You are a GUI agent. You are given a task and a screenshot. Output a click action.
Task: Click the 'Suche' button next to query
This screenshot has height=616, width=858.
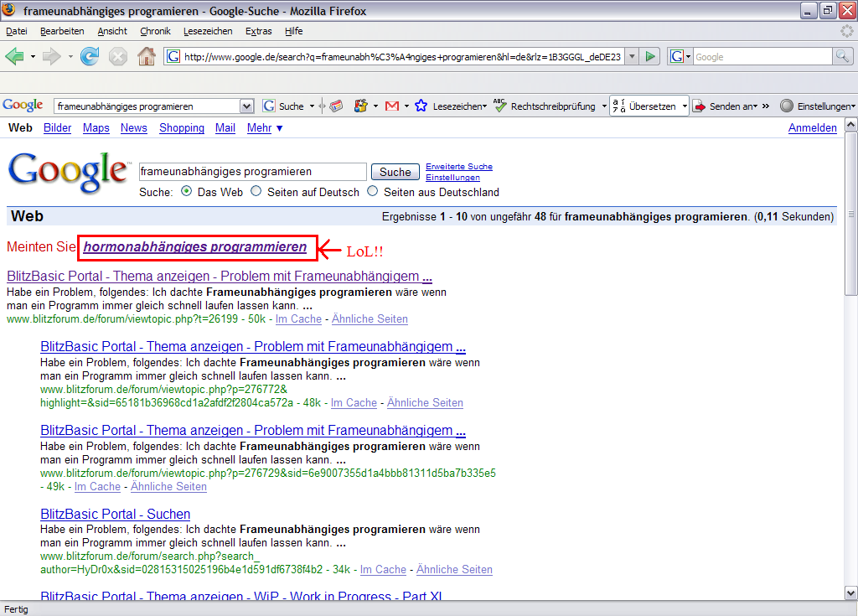(x=395, y=172)
